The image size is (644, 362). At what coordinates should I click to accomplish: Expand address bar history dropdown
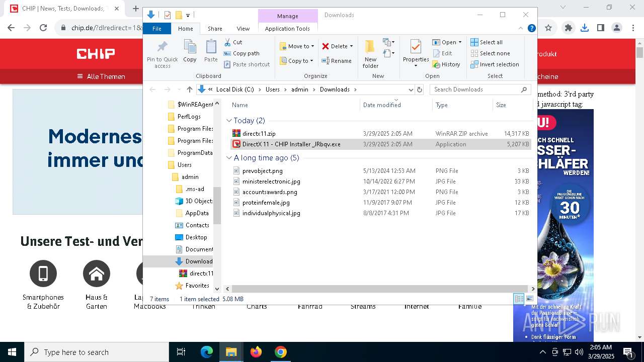point(411,89)
